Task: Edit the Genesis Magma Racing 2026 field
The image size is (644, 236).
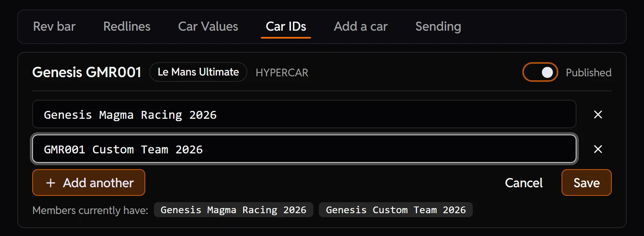Action: 304,114
